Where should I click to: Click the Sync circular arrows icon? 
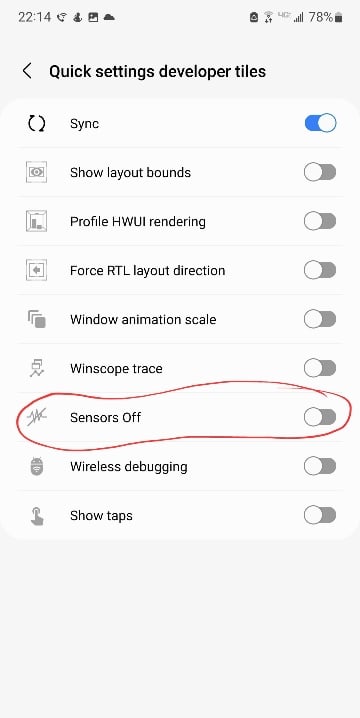[x=36, y=124]
